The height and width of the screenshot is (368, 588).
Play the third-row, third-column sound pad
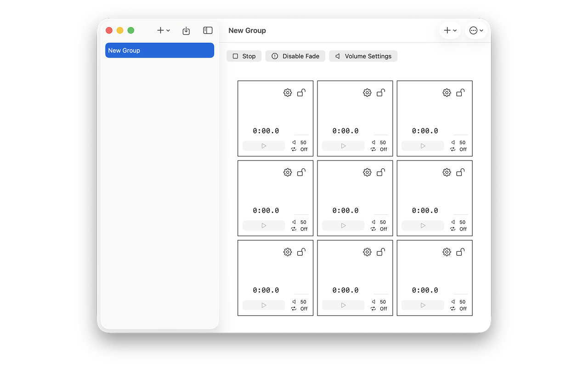[x=423, y=305]
